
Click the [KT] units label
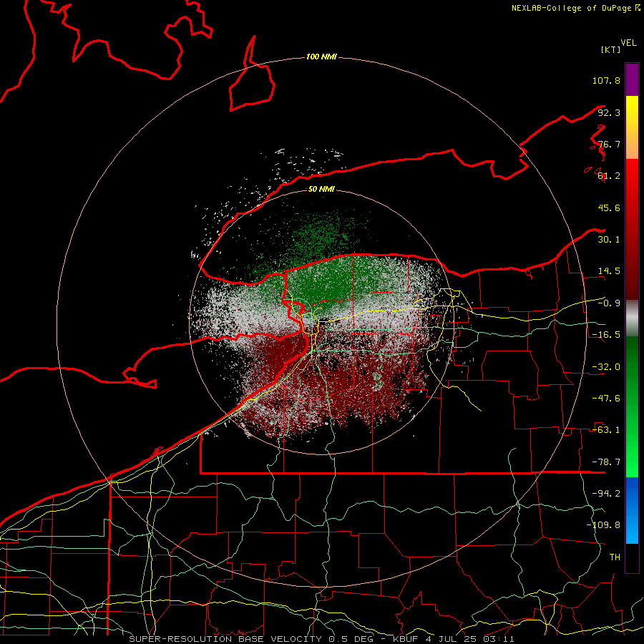[610, 49]
